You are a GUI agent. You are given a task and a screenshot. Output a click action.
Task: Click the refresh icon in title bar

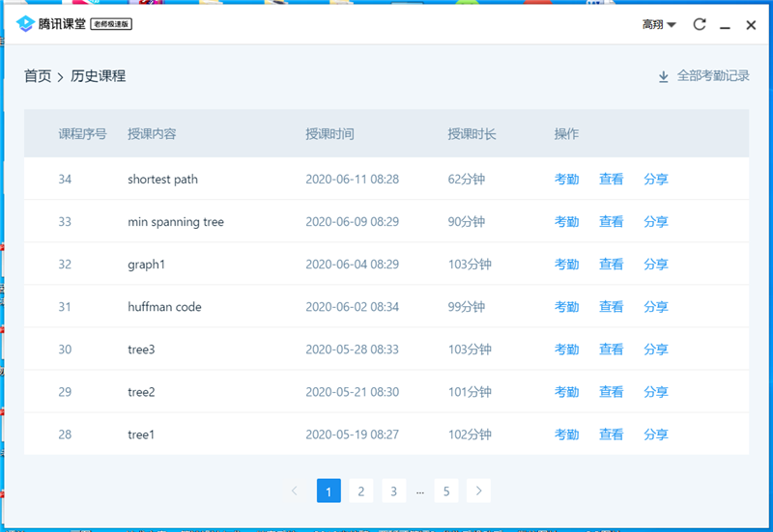[700, 24]
